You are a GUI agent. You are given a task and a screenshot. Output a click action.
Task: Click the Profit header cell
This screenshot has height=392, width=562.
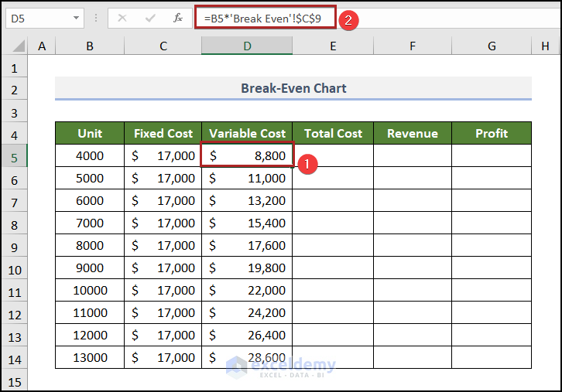pos(492,133)
